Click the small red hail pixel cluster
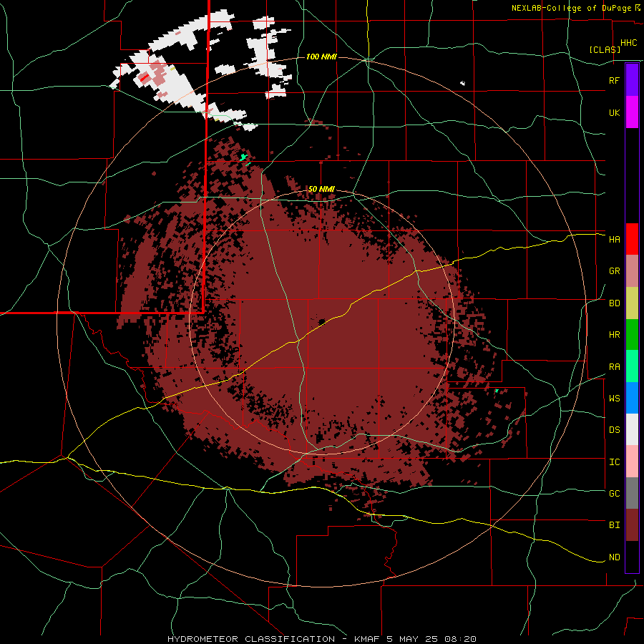Image resolution: width=644 pixels, height=644 pixels. tap(144, 77)
